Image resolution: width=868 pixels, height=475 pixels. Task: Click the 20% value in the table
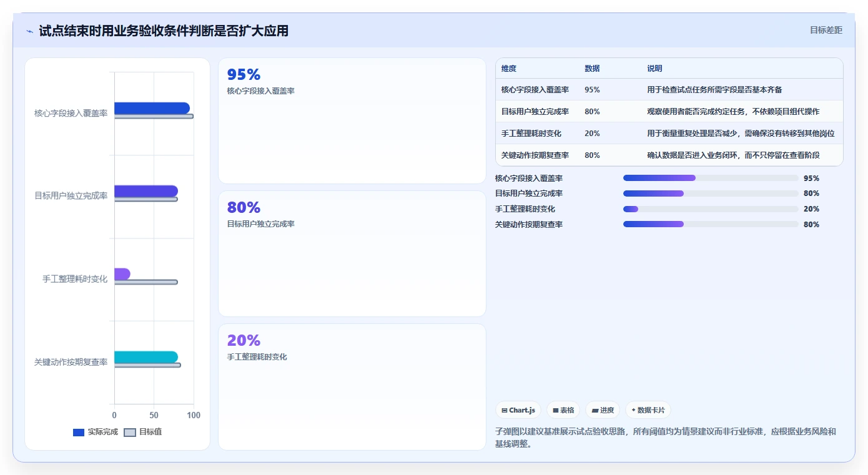[x=592, y=134]
